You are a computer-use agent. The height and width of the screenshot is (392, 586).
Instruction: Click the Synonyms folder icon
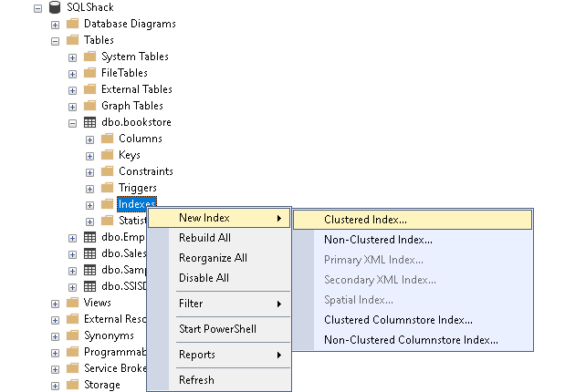click(x=72, y=335)
